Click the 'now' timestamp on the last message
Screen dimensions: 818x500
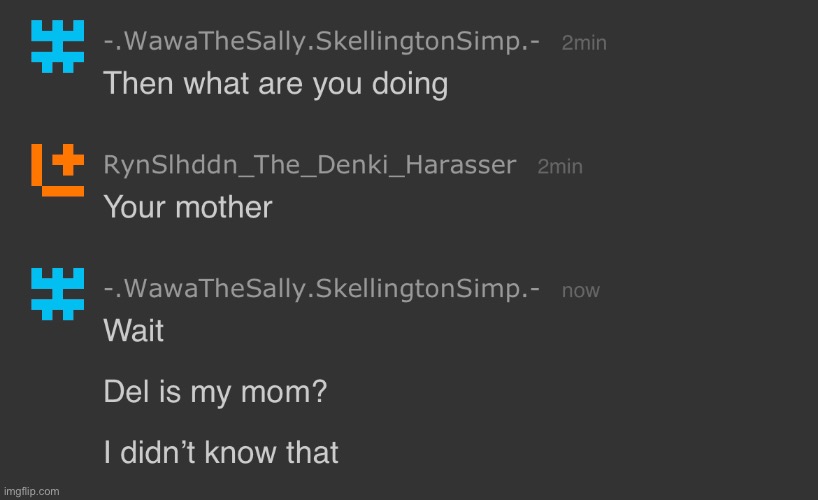coord(581,291)
